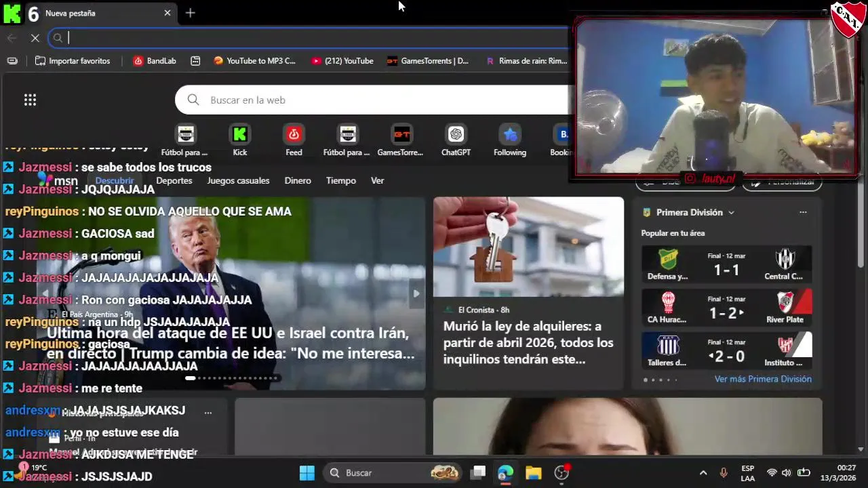Image resolution: width=868 pixels, height=488 pixels.
Task: Open the GamesTorre... quick link tile
Action: [x=400, y=140]
